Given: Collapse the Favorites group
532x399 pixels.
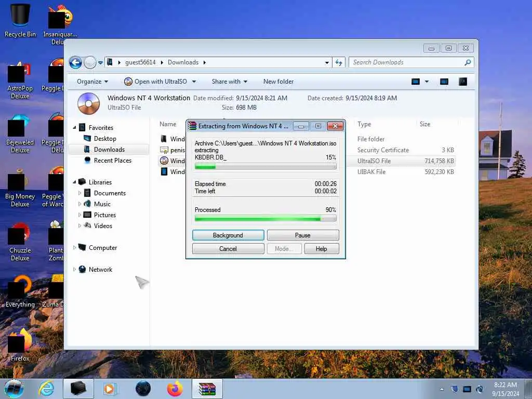Looking at the screenshot, I should [x=75, y=128].
